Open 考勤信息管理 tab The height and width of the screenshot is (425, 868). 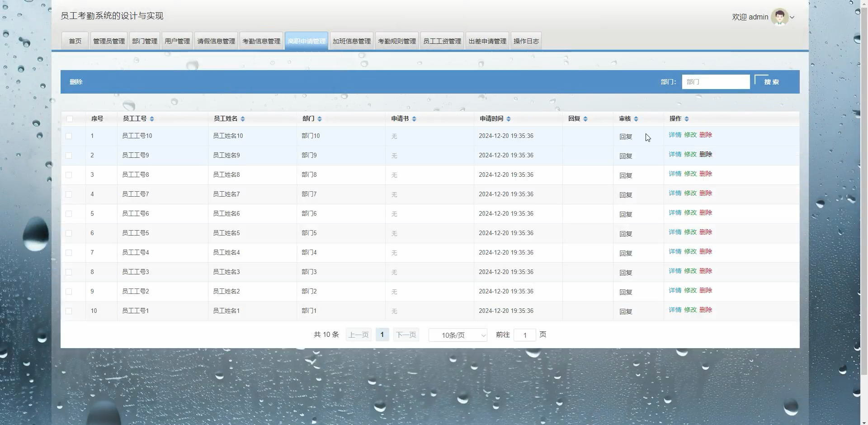(261, 41)
